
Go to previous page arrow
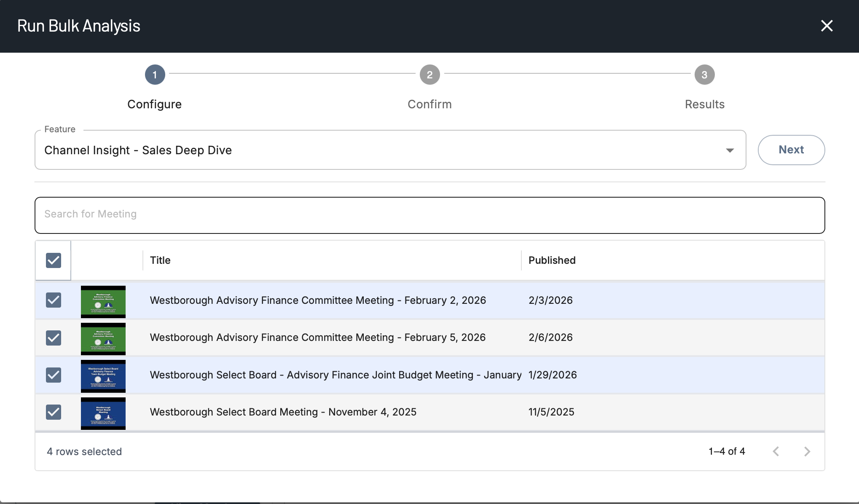pos(776,451)
